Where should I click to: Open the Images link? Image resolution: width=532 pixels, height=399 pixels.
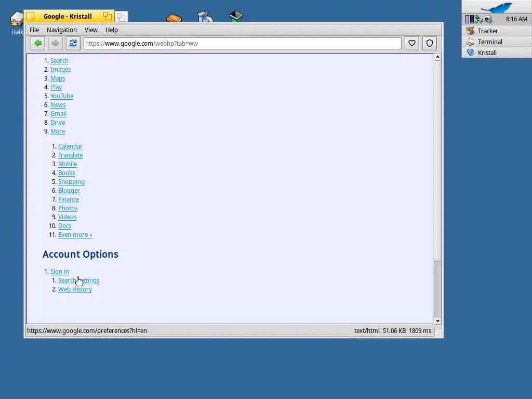[61, 70]
